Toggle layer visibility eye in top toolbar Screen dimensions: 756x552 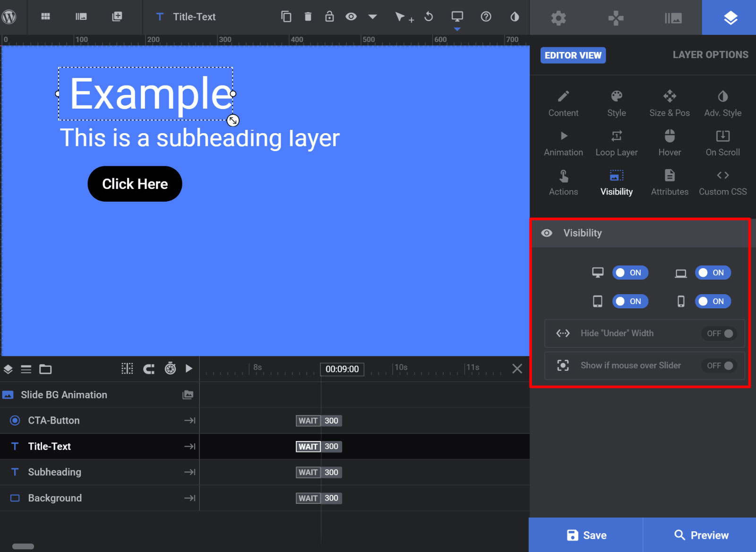click(x=351, y=17)
